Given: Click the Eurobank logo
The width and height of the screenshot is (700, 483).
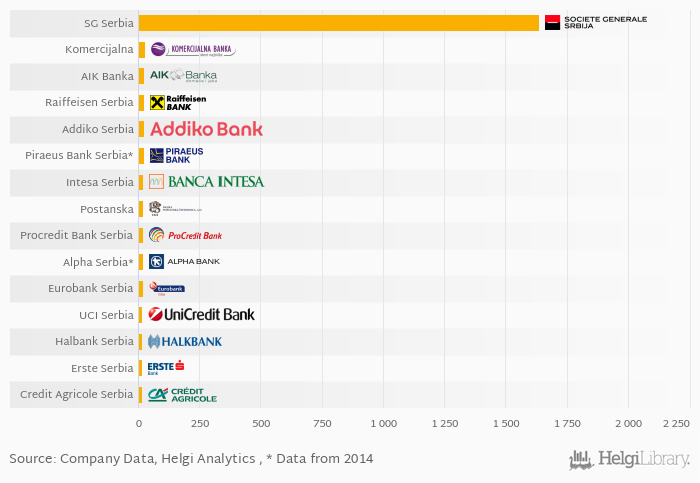Looking at the screenshot, I should 167,288.
